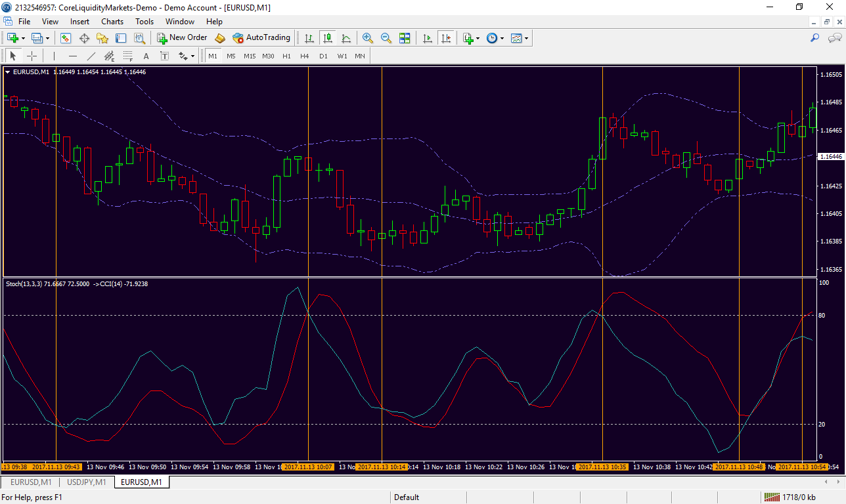Screen dimensions: 846x504
Task: Draw a vertical line tool
Action: [54, 56]
